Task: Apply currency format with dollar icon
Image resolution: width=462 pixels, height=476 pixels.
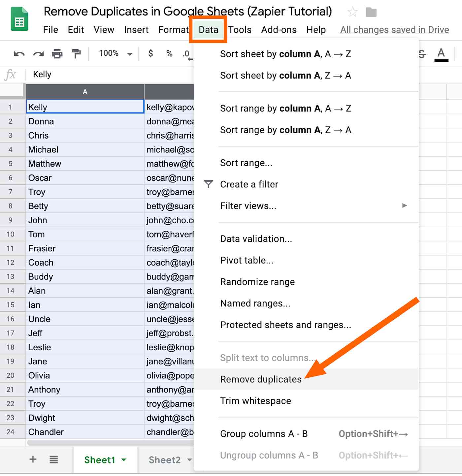Action: (x=150, y=53)
